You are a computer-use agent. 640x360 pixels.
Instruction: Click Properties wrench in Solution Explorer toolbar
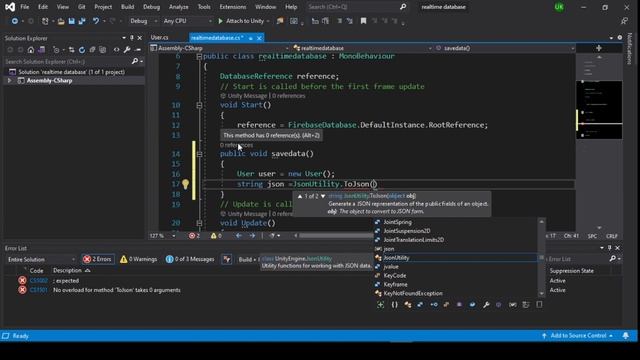click(127, 50)
